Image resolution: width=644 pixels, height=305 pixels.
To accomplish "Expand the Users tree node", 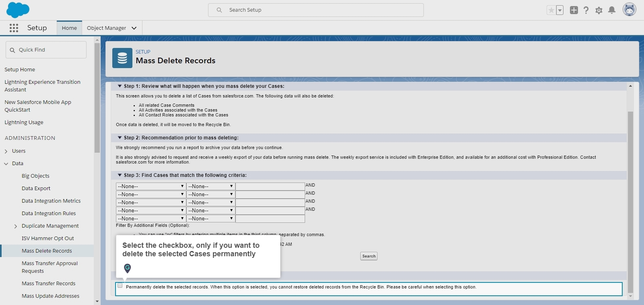I will [6, 151].
